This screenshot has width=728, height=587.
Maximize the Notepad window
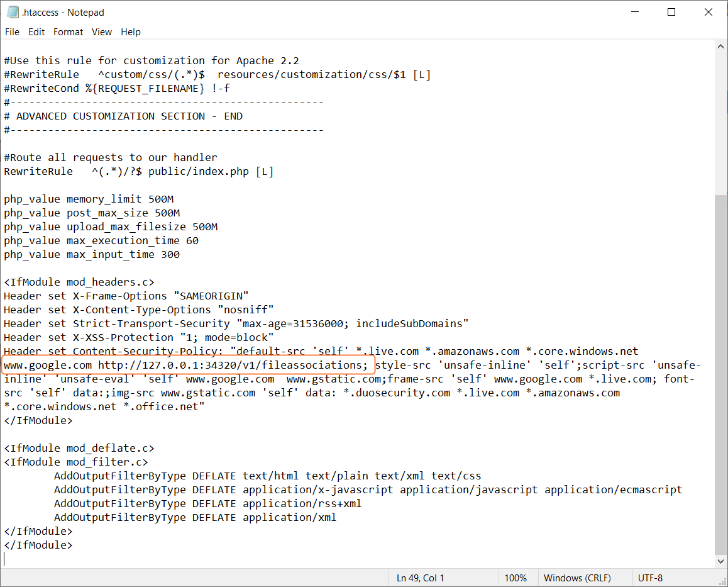tap(671, 12)
